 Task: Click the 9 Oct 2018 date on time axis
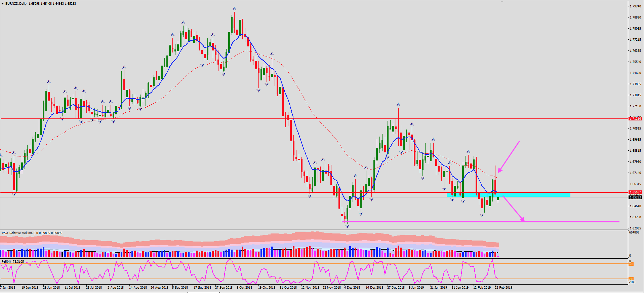pyautogui.click(x=244, y=287)
